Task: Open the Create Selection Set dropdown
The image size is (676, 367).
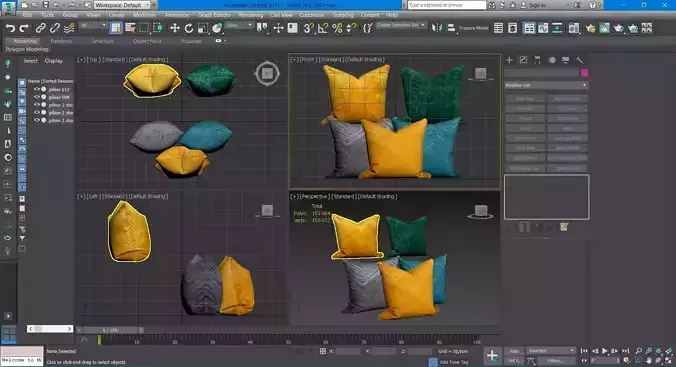Action: pos(401,25)
